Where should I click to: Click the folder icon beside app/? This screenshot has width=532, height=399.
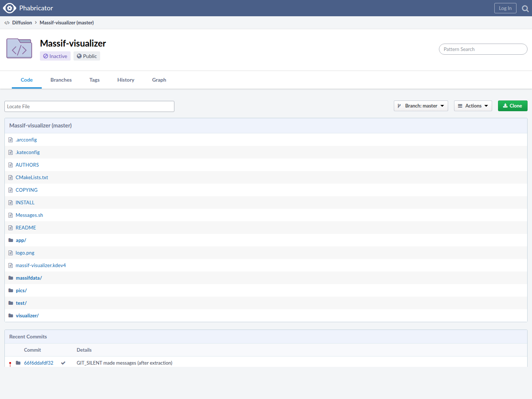11,240
